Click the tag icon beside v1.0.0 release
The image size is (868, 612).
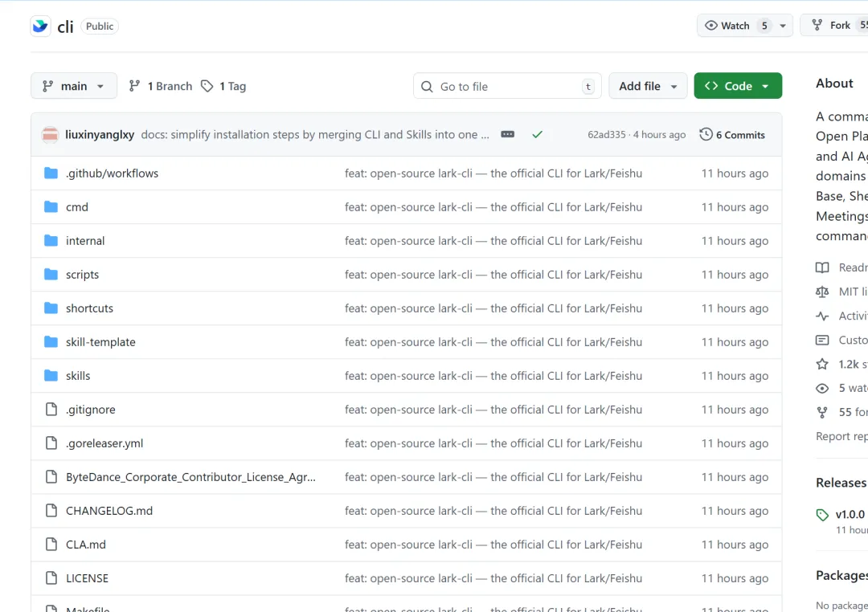click(823, 515)
